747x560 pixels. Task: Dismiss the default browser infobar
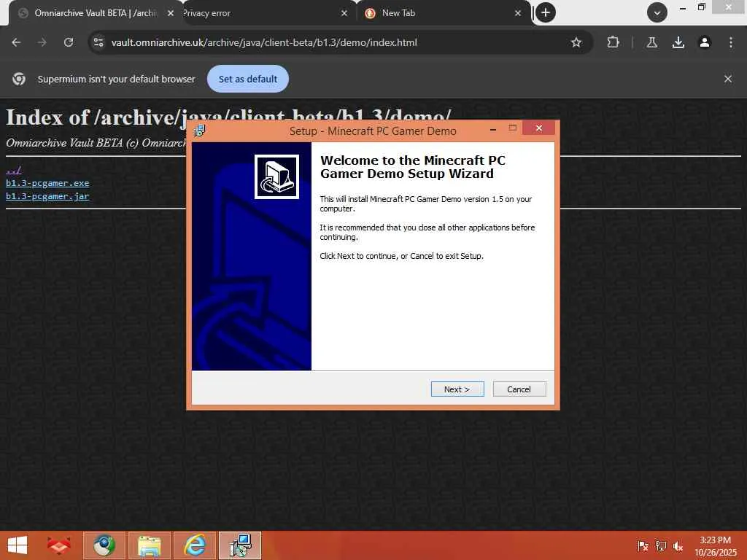[x=728, y=79]
